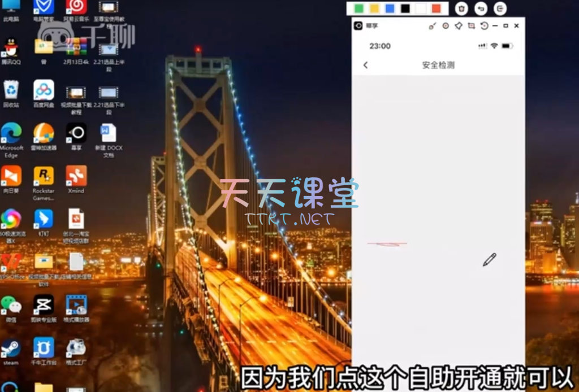The width and height of the screenshot is (579, 392).
Task: Exit annotation mode with the exit button
Action: point(500,8)
